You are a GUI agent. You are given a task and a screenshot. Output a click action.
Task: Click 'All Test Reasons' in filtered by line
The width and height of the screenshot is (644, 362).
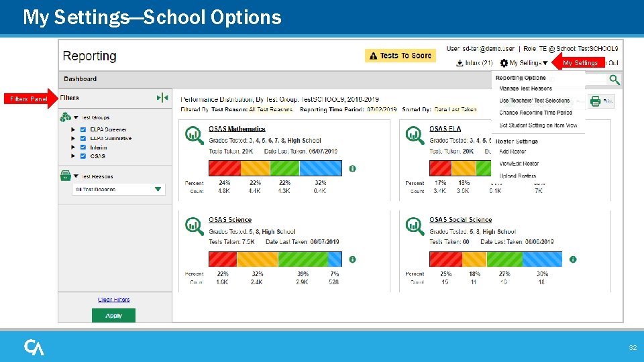270,109
